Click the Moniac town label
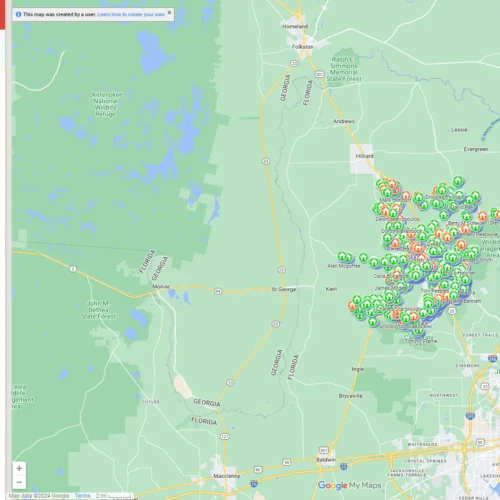 (161, 287)
